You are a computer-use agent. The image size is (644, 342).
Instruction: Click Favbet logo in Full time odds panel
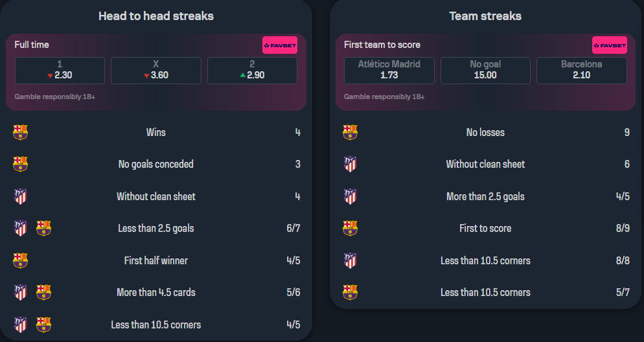coord(280,45)
